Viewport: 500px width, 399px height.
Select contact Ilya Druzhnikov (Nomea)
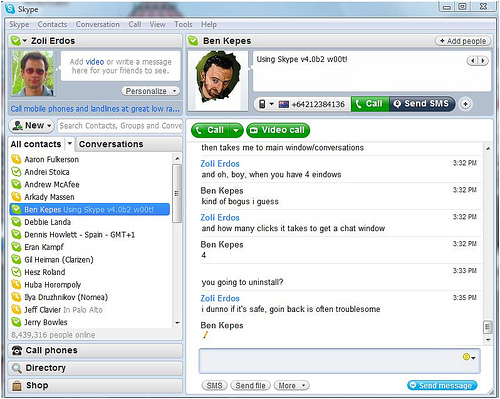[x=91, y=297]
